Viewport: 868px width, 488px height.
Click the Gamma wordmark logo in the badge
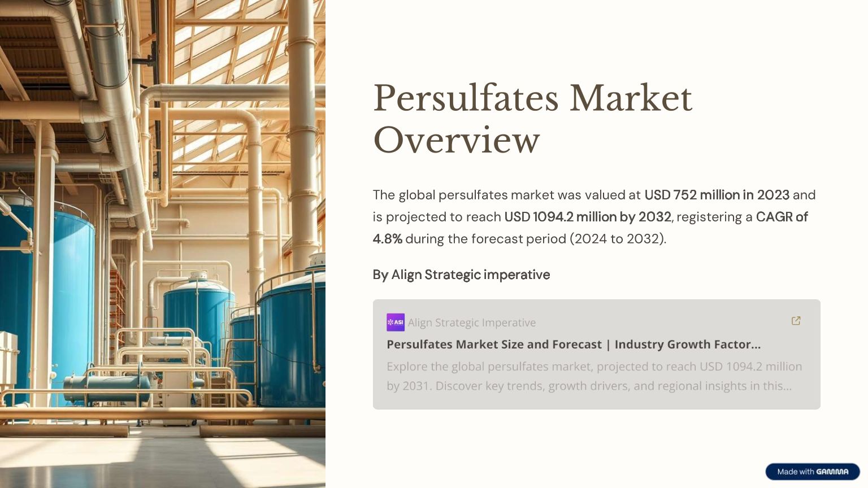(x=832, y=472)
